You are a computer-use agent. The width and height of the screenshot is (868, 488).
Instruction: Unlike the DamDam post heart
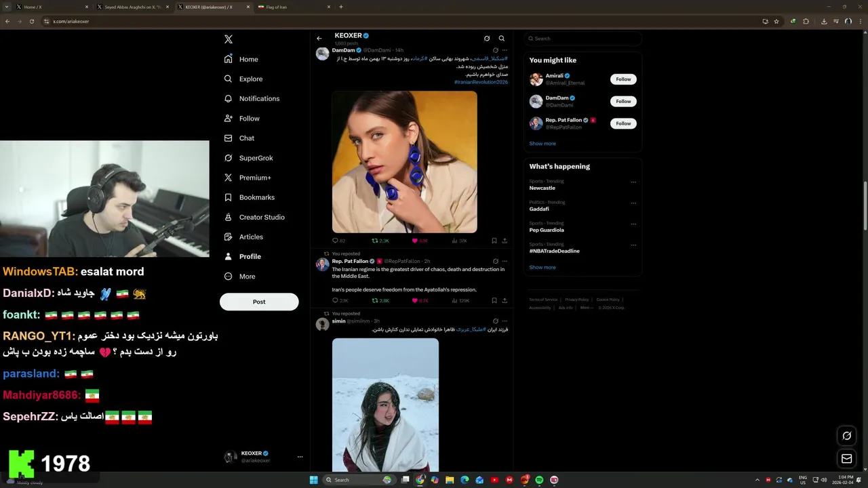[420, 241]
